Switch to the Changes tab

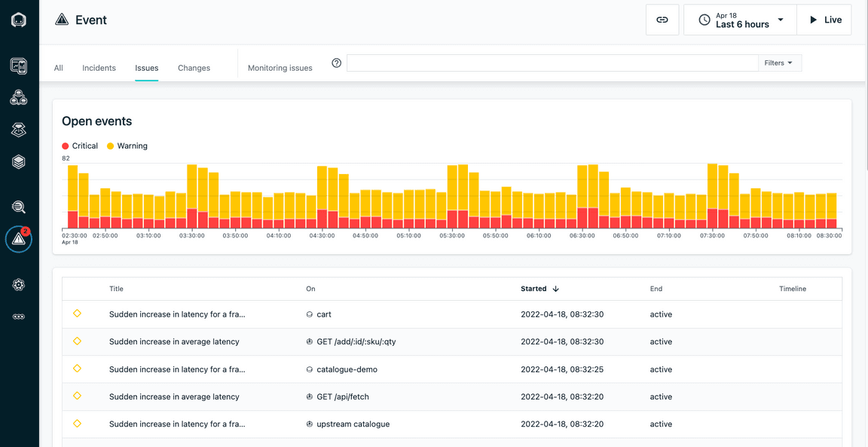(194, 68)
